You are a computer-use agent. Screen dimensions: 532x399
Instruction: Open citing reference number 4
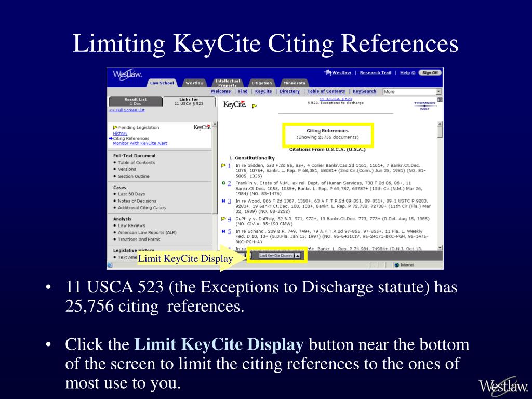[229, 219]
